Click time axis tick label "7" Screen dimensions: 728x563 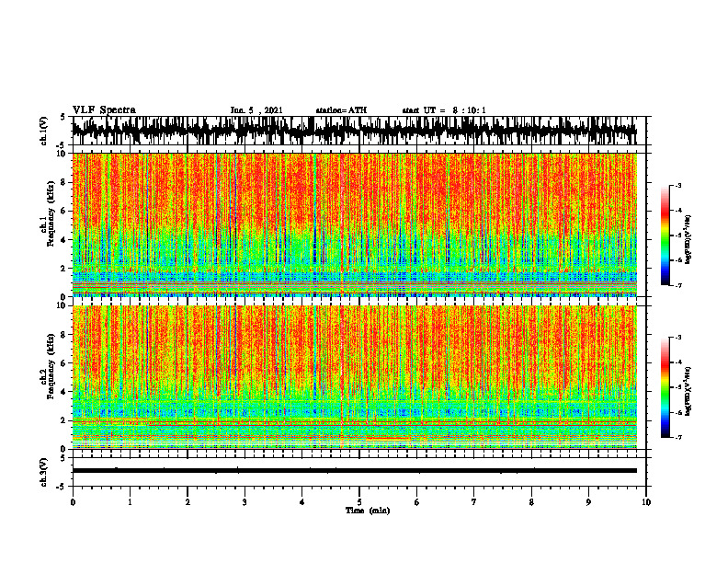(x=474, y=502)
